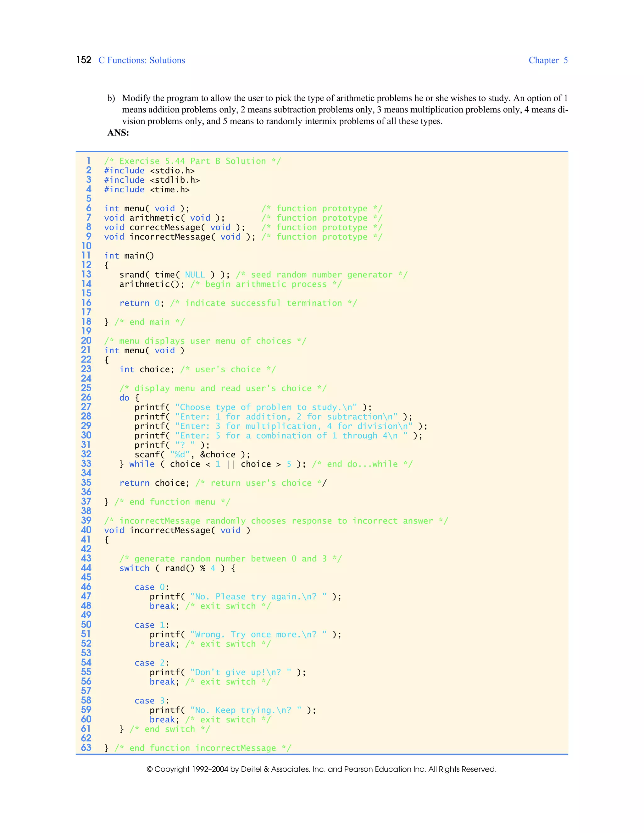Click the page number 152
This screenshot has width=644, height=833.
[84, 60]
